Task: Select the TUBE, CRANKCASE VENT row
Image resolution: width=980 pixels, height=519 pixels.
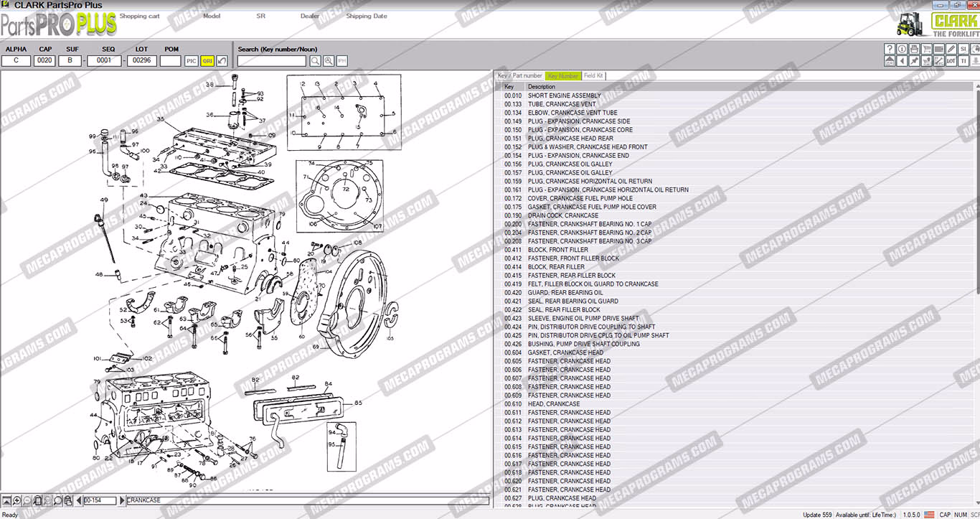Action: [735, 104]
